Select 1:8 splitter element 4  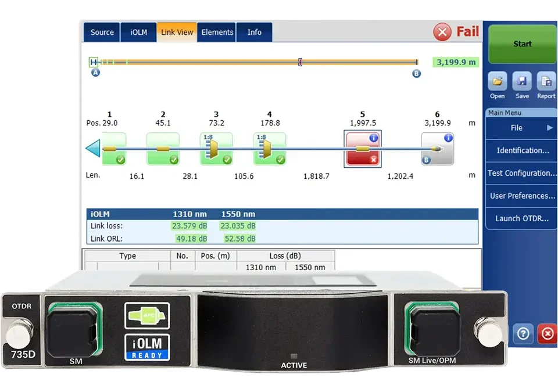[x=270, y=149]
